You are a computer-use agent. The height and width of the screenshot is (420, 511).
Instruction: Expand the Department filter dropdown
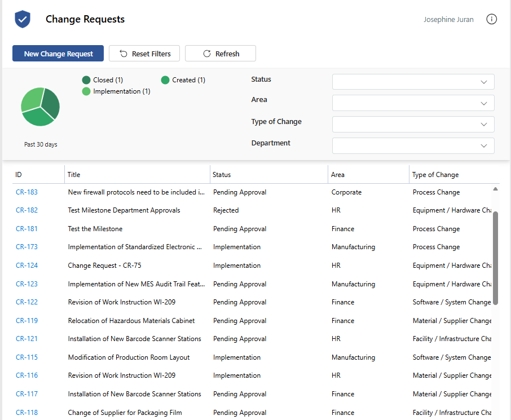(413, 145)
